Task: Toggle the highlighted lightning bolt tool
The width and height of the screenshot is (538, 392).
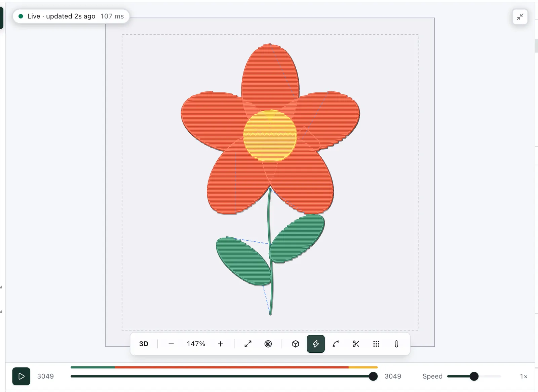Action: pyautogui.click(x=316, y=344)
